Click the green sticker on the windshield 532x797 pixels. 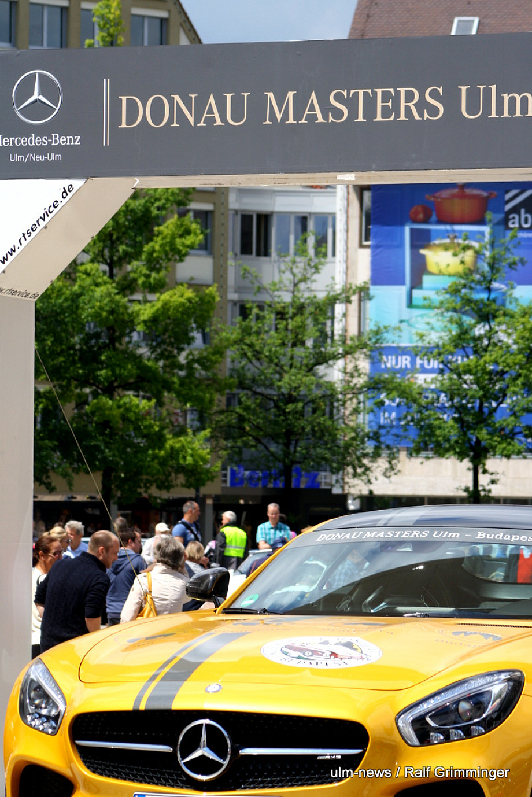pyautogui.click(x=250, y=600)
